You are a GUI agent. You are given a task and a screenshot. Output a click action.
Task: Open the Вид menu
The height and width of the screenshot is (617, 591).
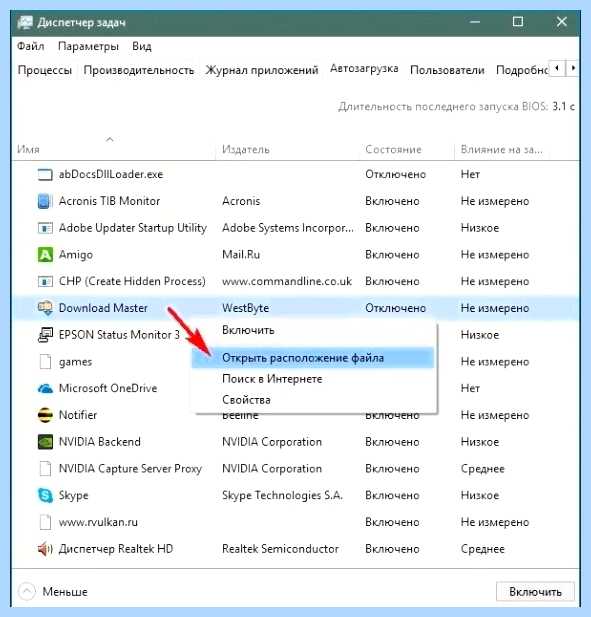[142, 46]
